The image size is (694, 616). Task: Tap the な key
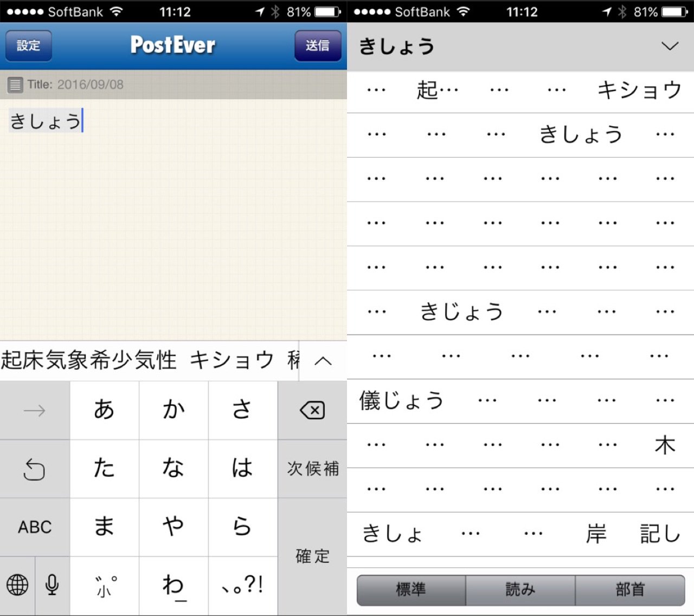tap(173, 469)
